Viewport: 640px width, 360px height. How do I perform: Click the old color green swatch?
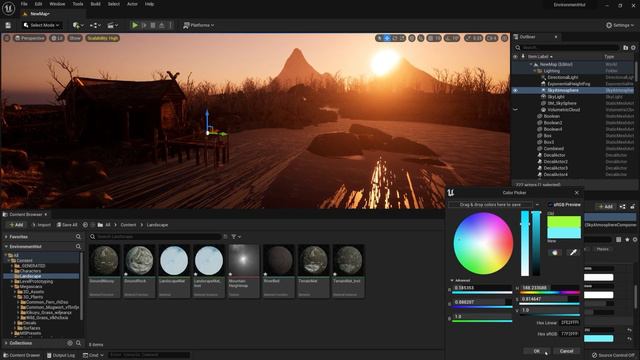[564, 222]
